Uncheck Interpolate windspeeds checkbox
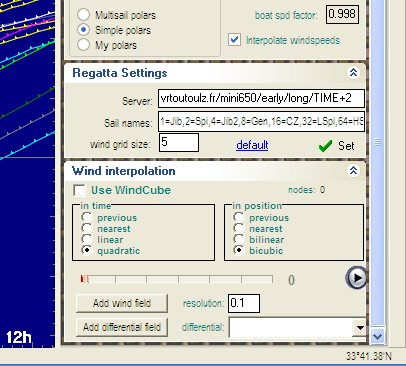 point(234,40)
